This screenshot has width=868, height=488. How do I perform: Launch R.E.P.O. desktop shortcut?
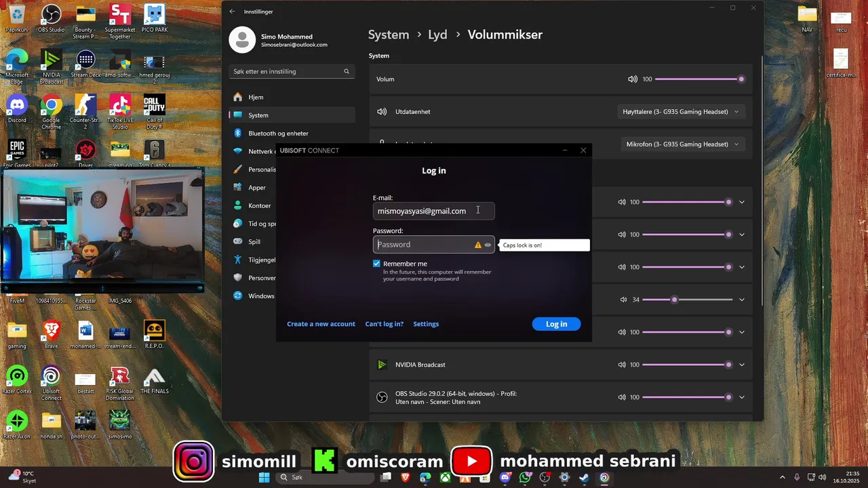tap(155, 335)
